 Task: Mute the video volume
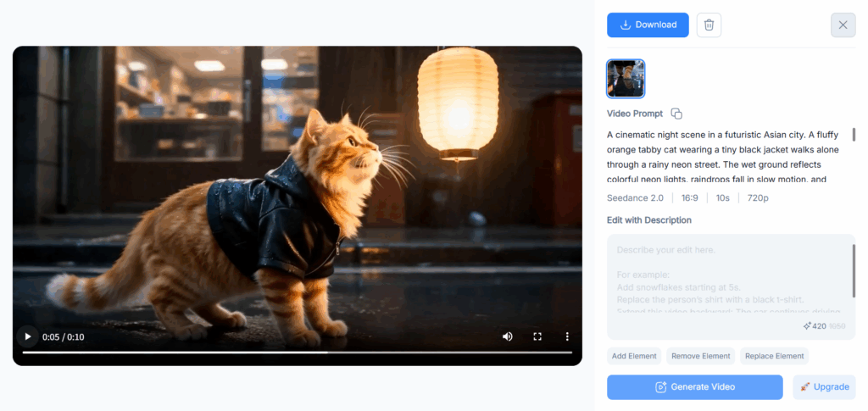pyautogui.click(x=507, y=336)
